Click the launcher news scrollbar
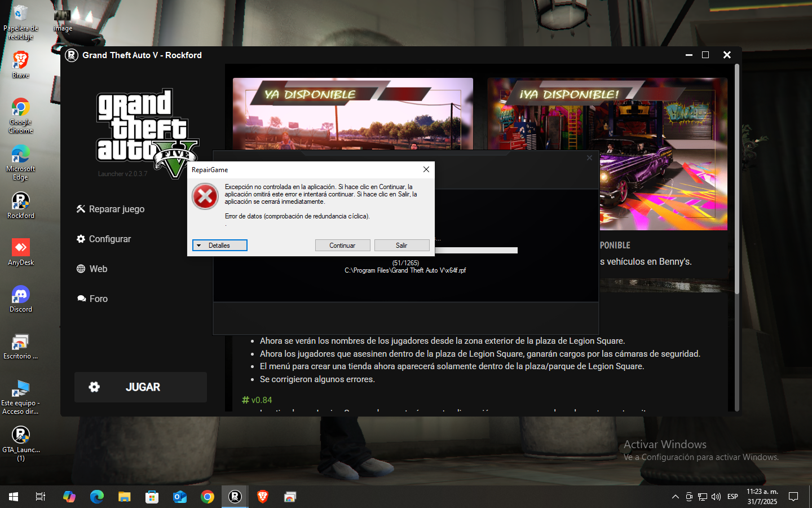This screenshot has height=508, width=812. 736,181
